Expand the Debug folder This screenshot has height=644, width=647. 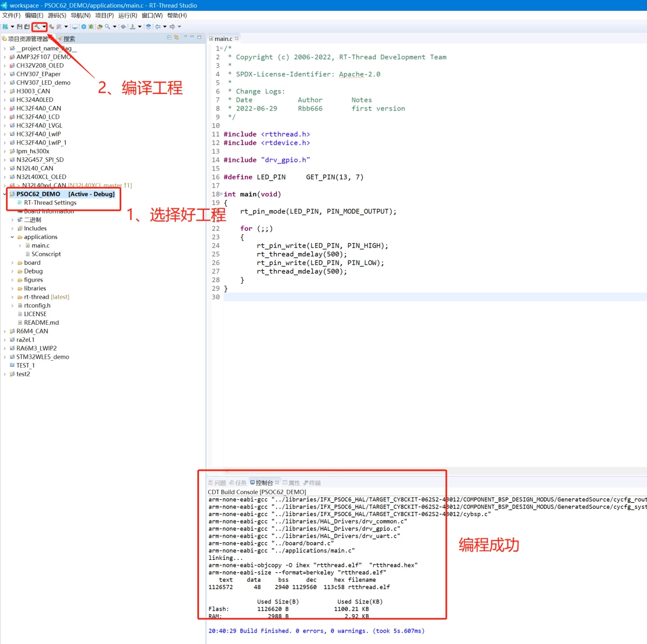[x=12, y=271]
